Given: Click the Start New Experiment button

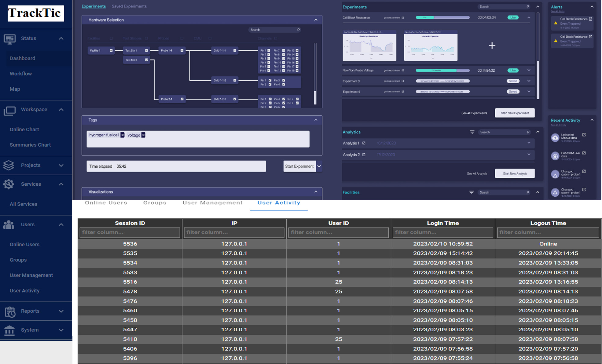Looking at the screenshot, I should (x=515, y=113).
